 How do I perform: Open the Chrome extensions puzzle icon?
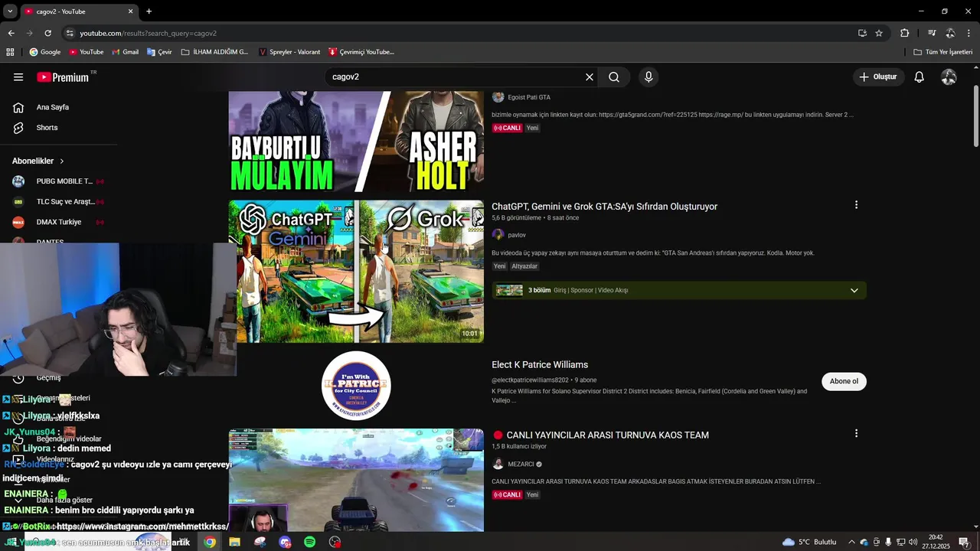pos(904,33)
